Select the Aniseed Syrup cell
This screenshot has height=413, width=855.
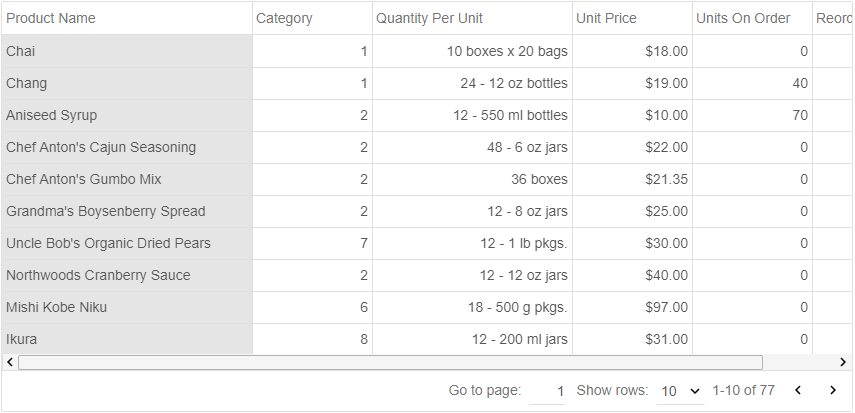click(127, 115)
